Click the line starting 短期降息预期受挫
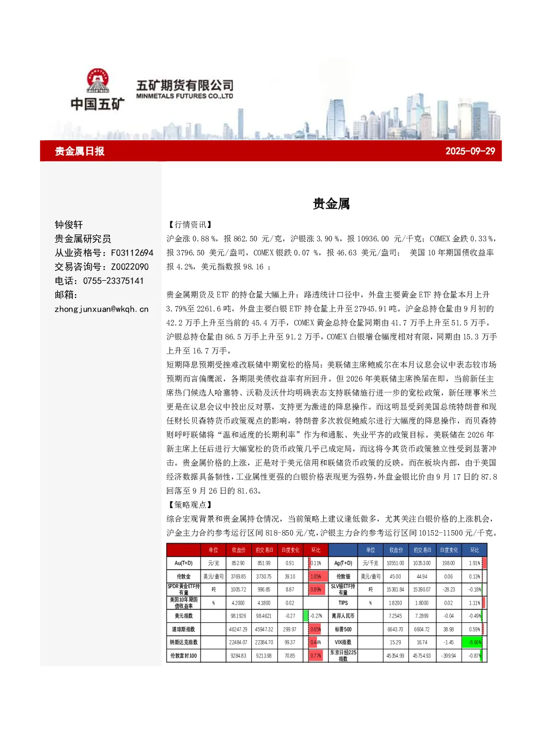This screenshot has width=535, height=756. click(x=331, y=365)
